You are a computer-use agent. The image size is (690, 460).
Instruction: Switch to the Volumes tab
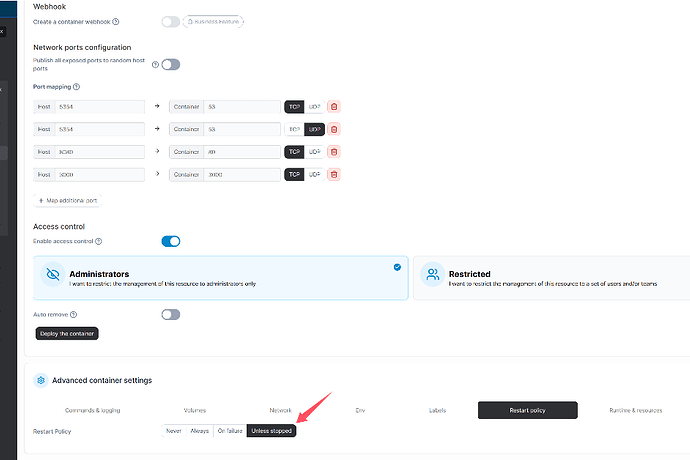tap(195, 410)
